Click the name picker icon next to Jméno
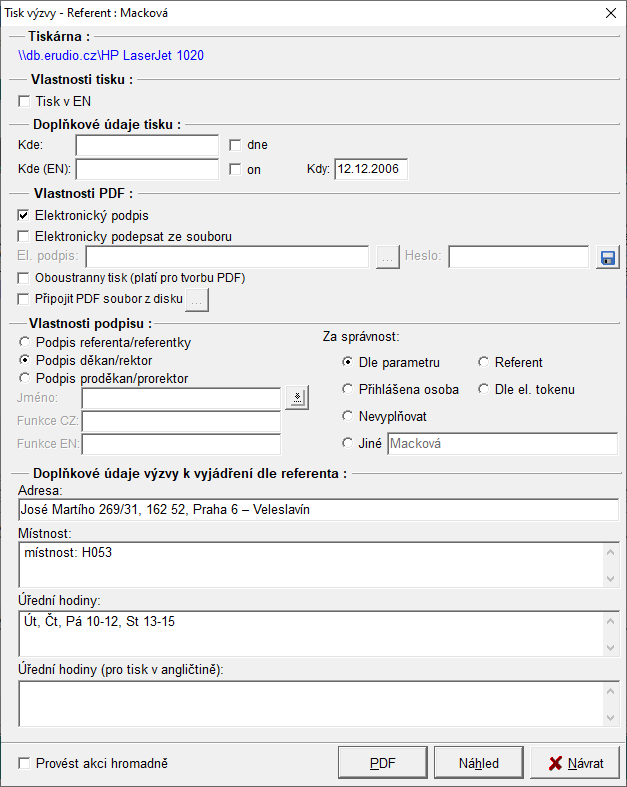The image size is (627, 787). [x=297, y=398]
